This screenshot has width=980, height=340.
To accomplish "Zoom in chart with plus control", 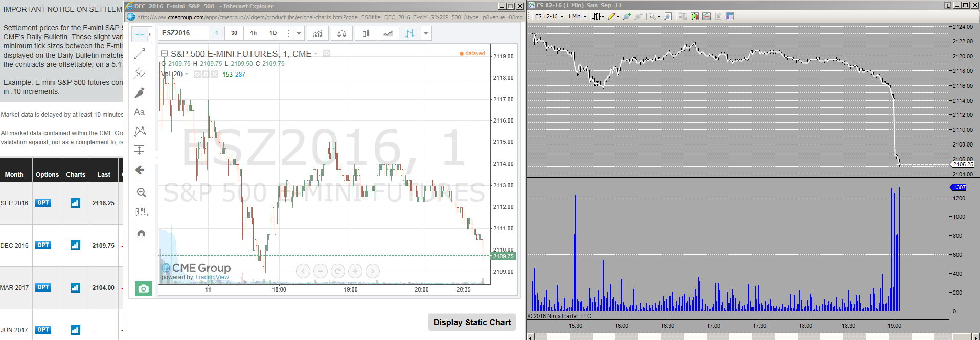I will [355, 271].
